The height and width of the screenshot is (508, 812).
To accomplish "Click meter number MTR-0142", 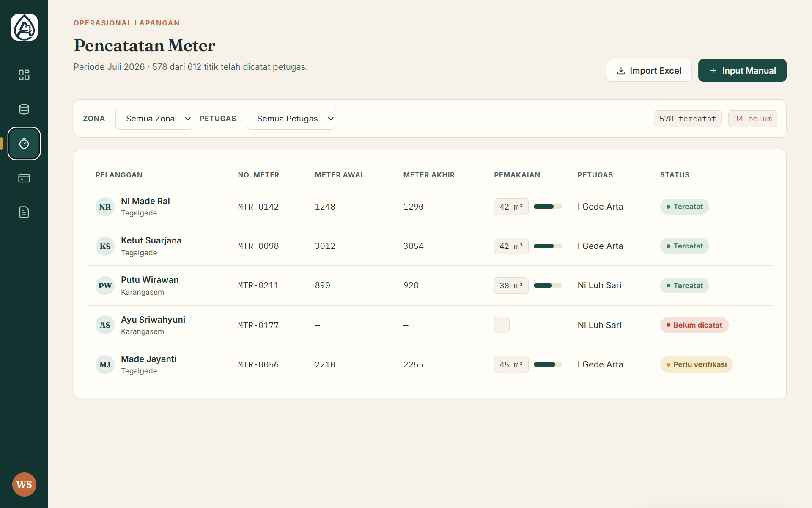I will tap(258, 207).
